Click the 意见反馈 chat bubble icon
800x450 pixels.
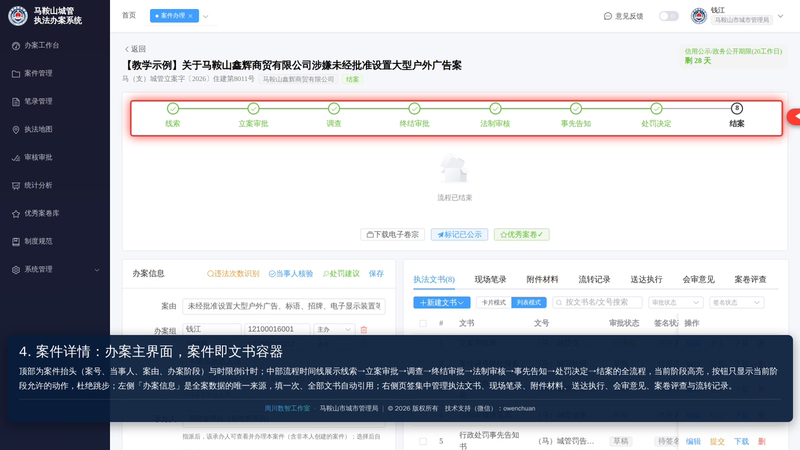point(608,16)
